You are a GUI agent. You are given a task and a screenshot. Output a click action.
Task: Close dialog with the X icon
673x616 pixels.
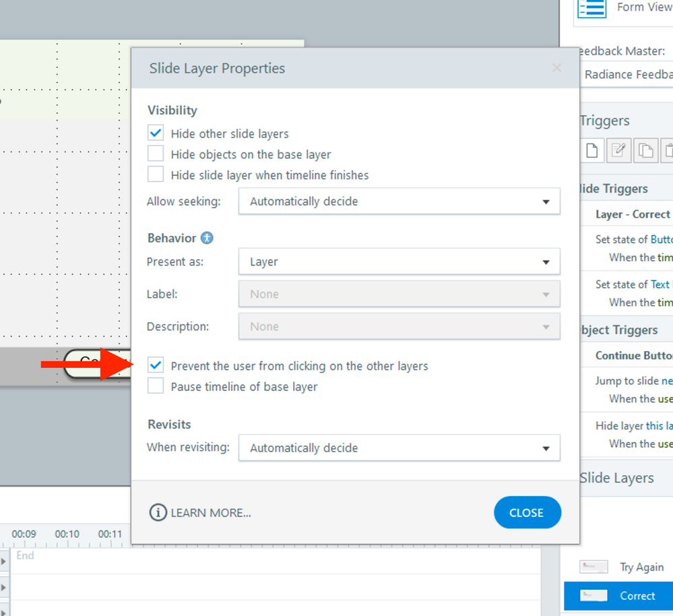point(556,68)
